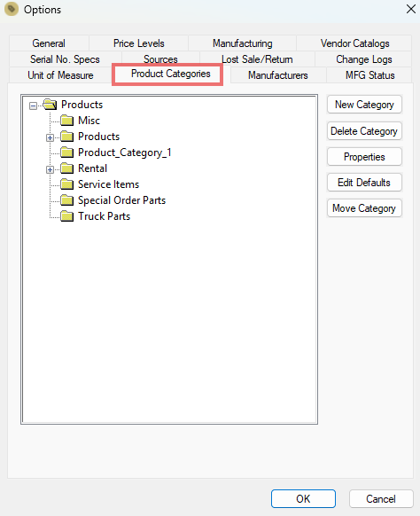Click the Delete Category button
The image size is (420, 516).
tap(364, 131)
